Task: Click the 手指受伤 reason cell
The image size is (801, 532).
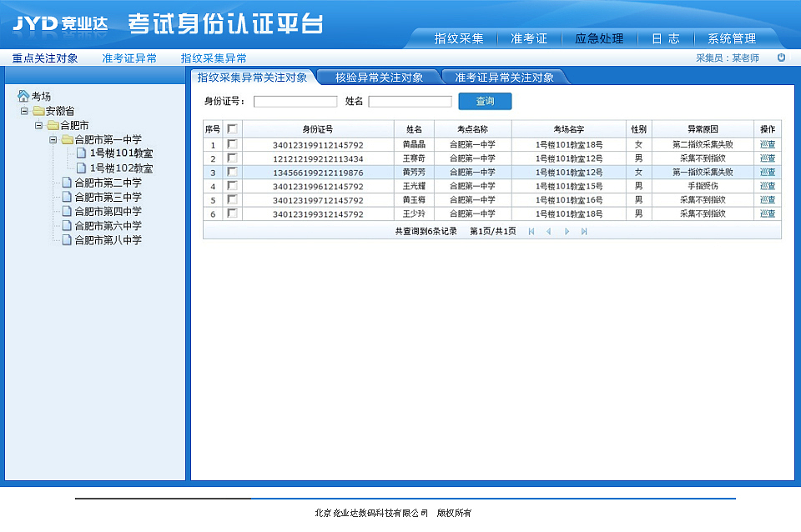Action: click(x=703, y=186)
